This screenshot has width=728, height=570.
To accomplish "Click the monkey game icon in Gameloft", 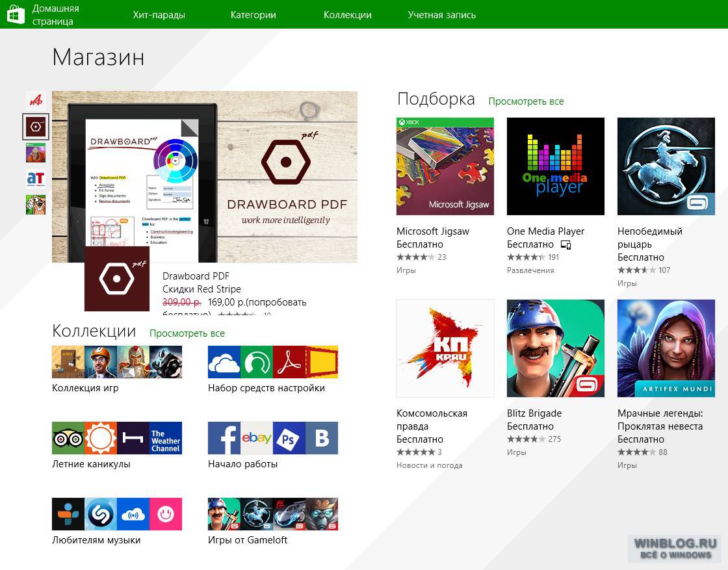I will tap(322, 514).
